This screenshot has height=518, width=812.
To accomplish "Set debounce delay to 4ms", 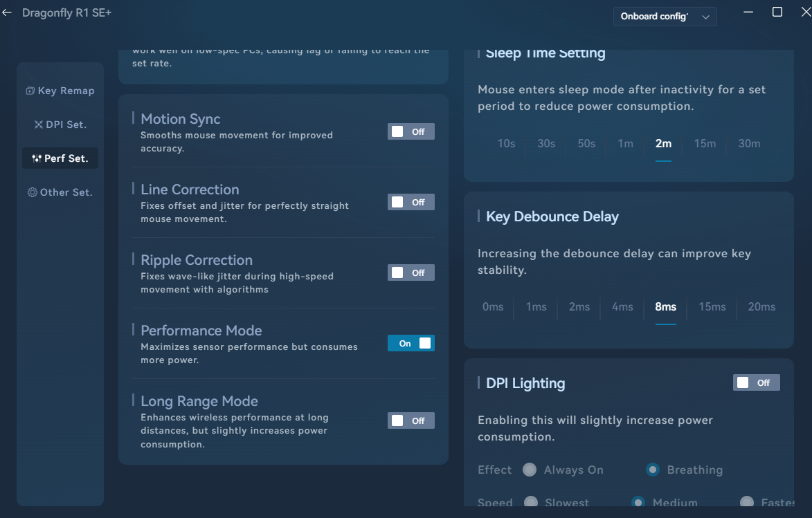I will click(x=622, y=307).
